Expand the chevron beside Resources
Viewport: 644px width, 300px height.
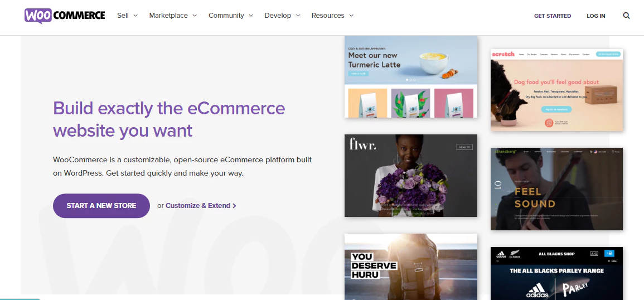tap(351, 16)
